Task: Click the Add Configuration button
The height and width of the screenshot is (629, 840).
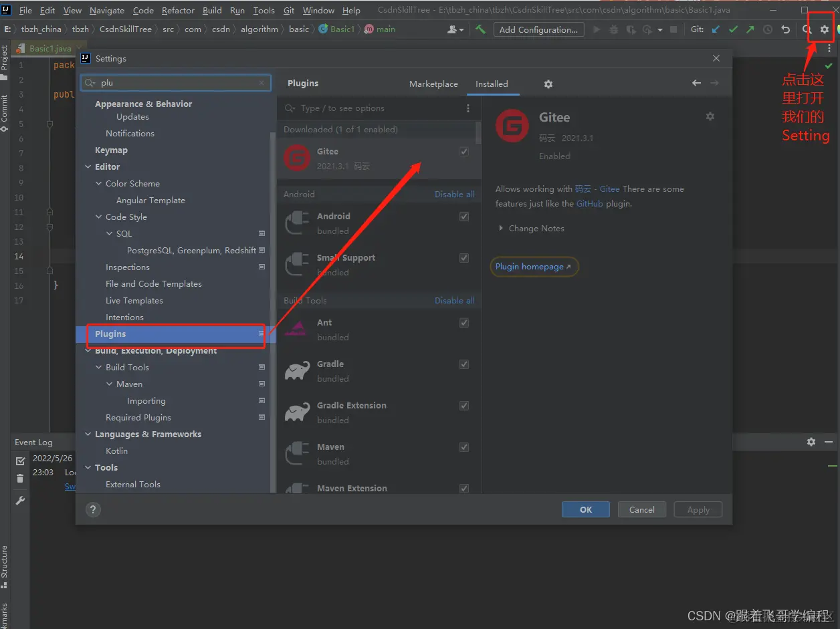Action: pyautogui.click(x=538, y=29)
